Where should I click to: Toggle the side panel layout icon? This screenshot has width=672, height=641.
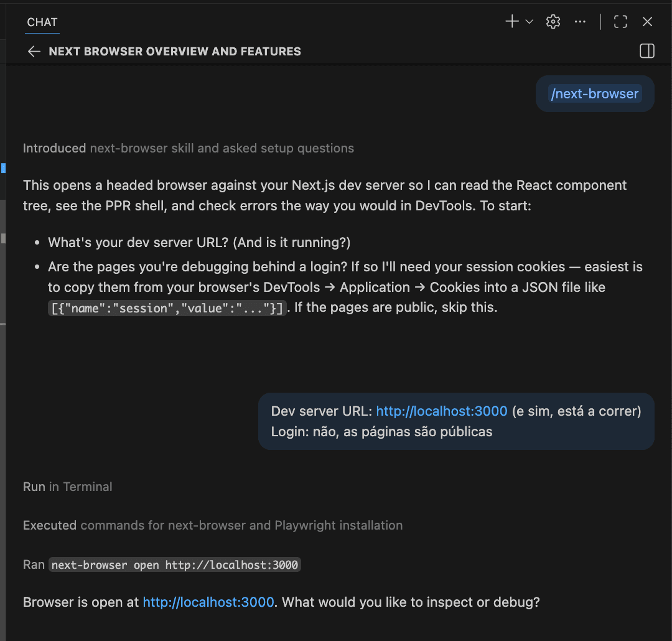(647, 51)
